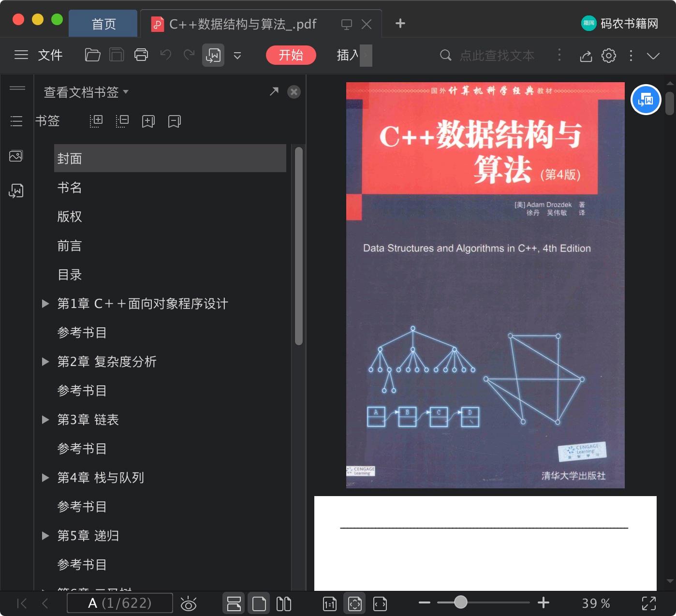
Task: Open the 前言 bookmark
Action: click(70, 246)
